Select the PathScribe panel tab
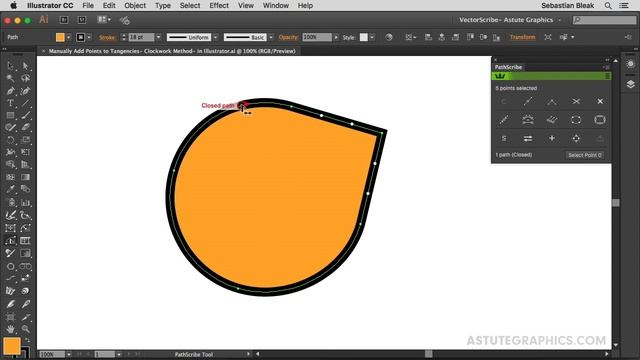Screen dimensions: 640x360 point(508,67)
